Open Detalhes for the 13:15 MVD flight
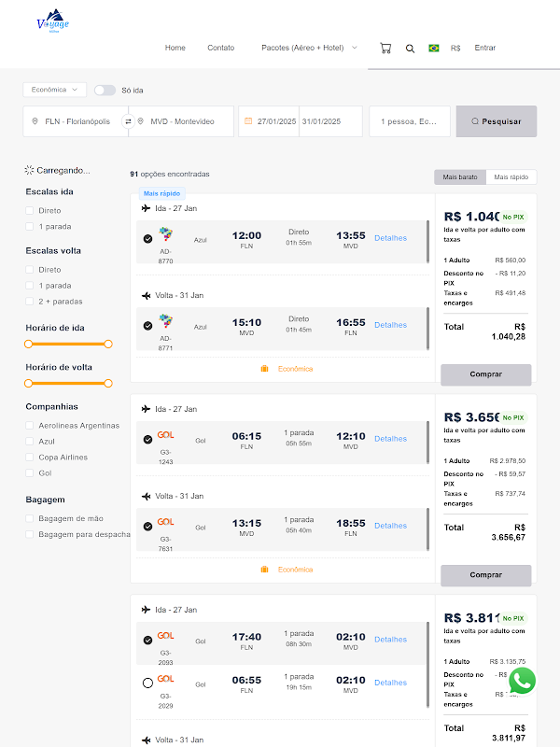This screenshot has width=560, height=747. 390,526
